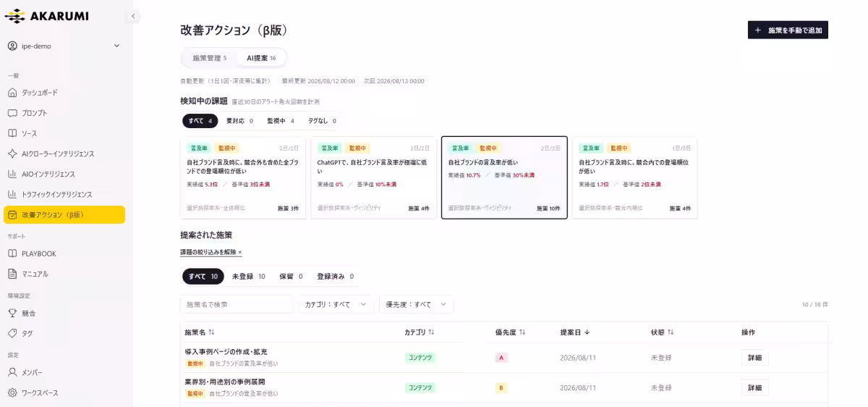Open the マニュアル support link
This screenshot has height=407, width=868.
tap(64, 274)
